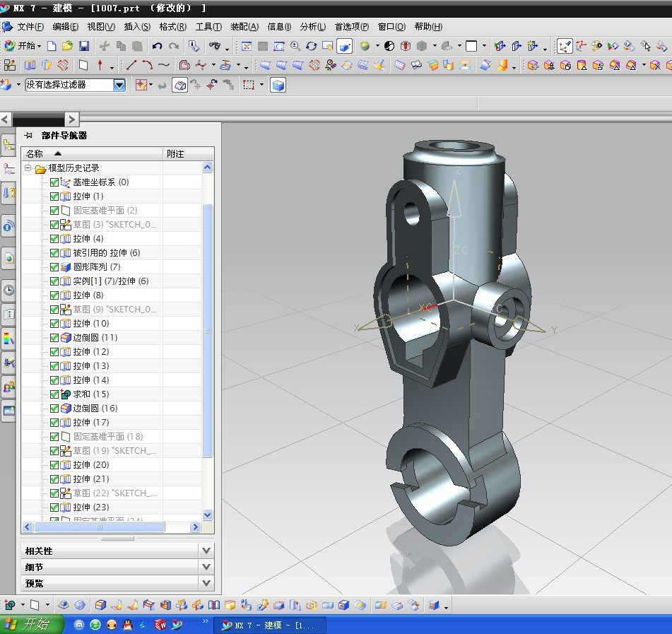Image resolution: width=672 pixels, height=634 pixels.
Task: Create a new file via blank page icon
Action: [x=52, y=46]
